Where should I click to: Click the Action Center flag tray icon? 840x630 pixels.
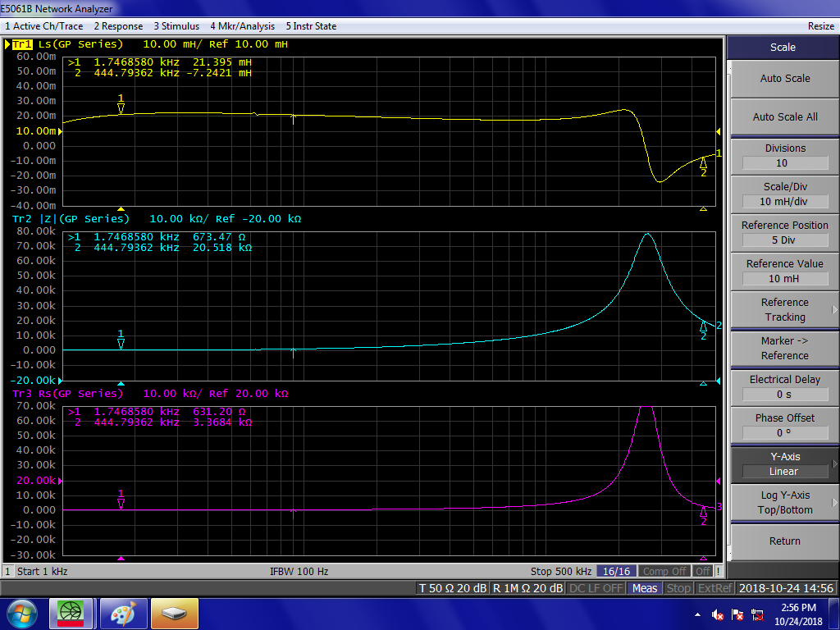tap(737, 614)
